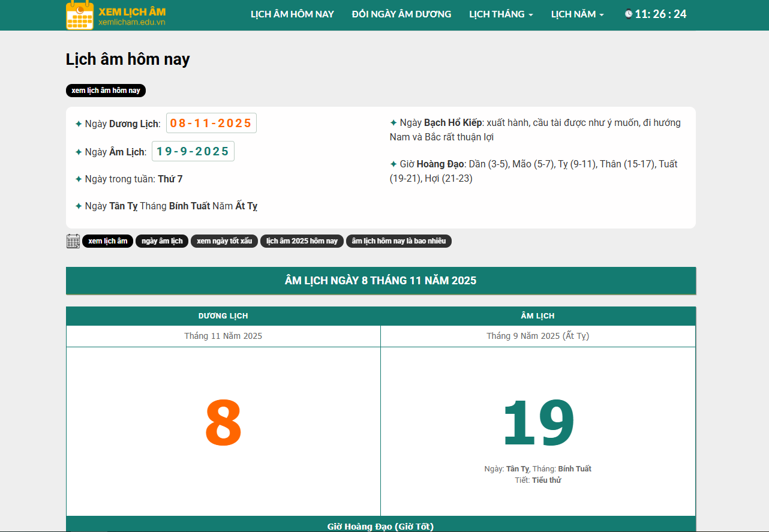This screenshot has width=769, height=532.
Task: Click the 'âm lịch hôm nay là bao nhiêu' tag
Action: click(x=398, y=241)
